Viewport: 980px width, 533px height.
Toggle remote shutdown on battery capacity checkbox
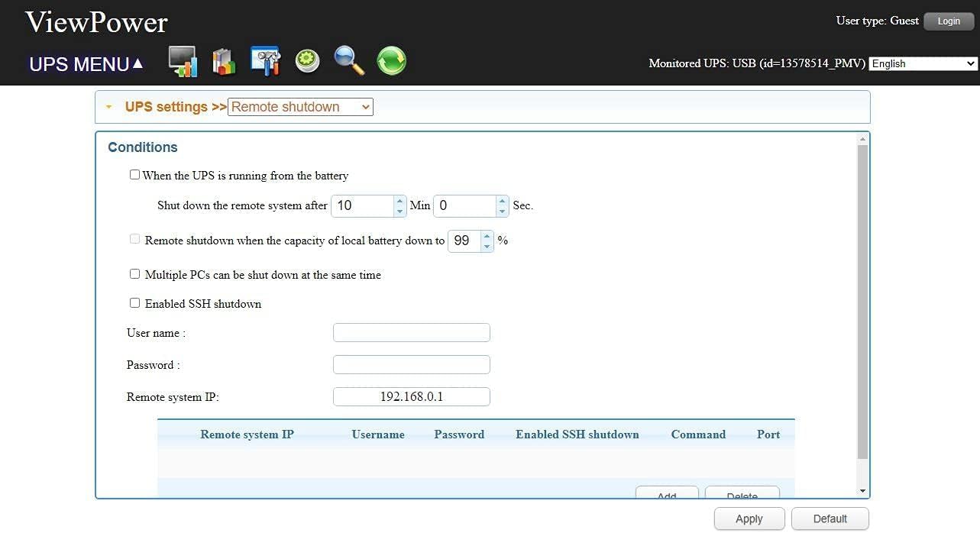pyautogui.click(x=134, y=239)
